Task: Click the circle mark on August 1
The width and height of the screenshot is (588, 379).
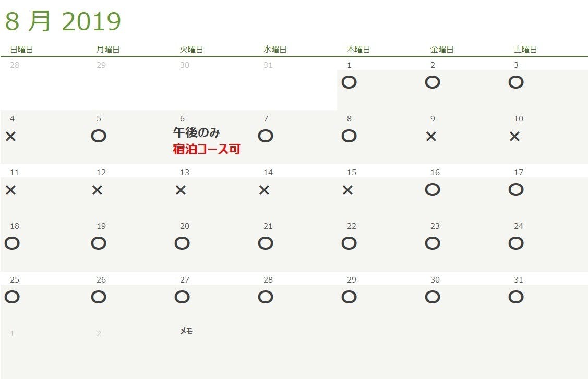Action: pyautogui.click(x=349, y=82)
